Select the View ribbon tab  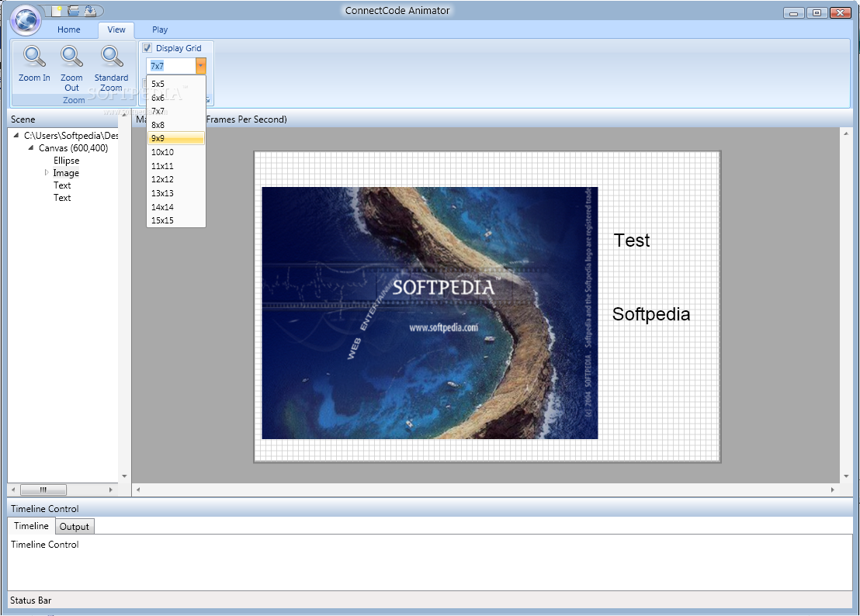tap(116, 29)
